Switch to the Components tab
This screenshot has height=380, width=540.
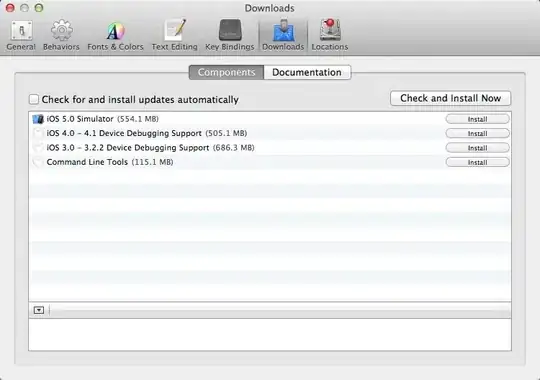[226, 72]
